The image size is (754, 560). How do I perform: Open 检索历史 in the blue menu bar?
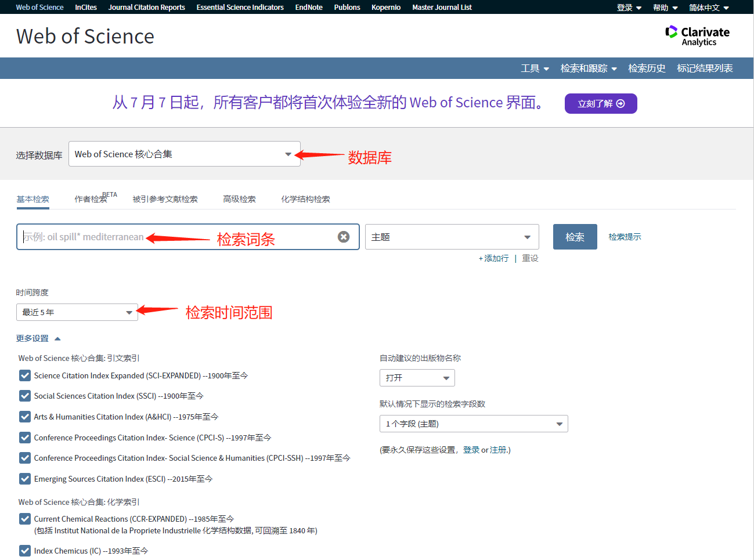click(x=647, y=68)
